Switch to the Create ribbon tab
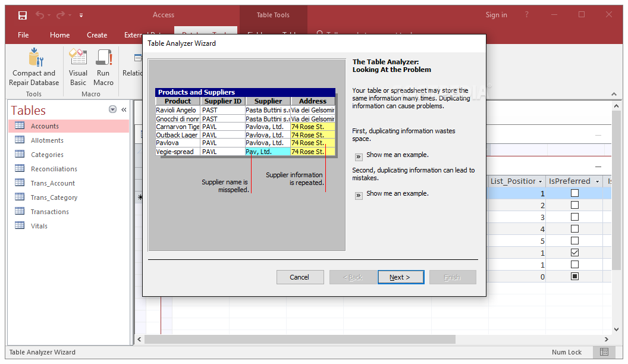This screenshot has height=364, width=628. (97, 35)
